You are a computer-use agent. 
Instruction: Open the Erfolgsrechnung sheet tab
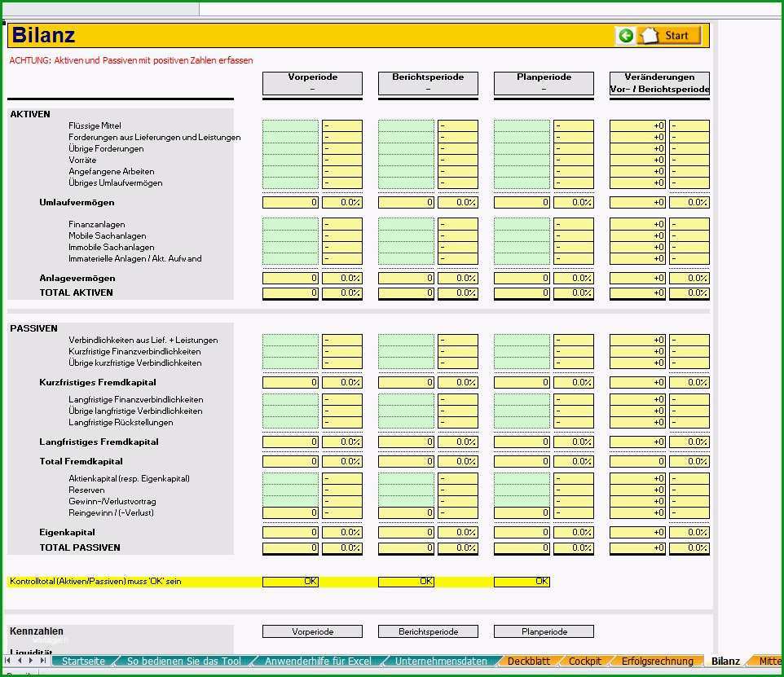[x=658, y=661]
